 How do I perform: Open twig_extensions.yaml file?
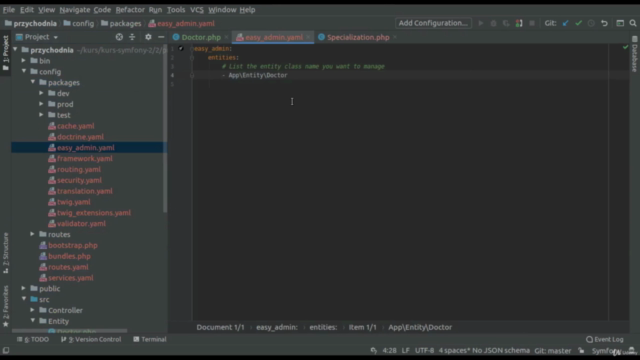pos(94,213)
